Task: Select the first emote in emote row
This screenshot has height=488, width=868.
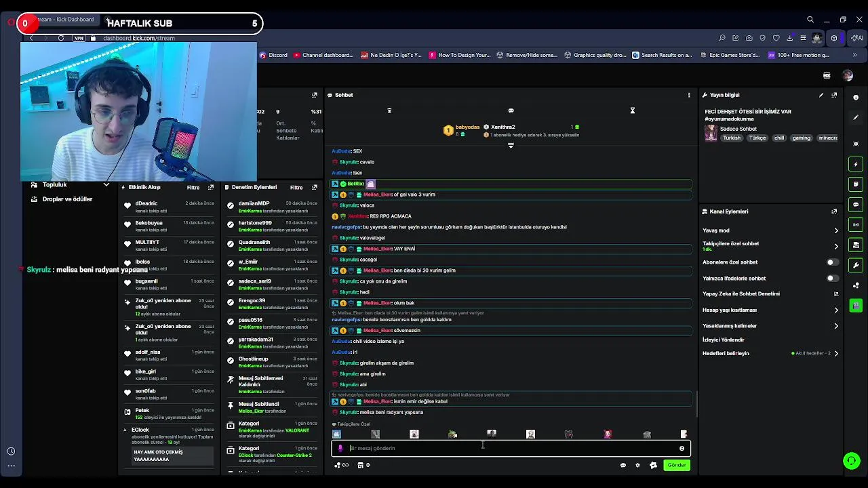Action: (x=337, y=434)
